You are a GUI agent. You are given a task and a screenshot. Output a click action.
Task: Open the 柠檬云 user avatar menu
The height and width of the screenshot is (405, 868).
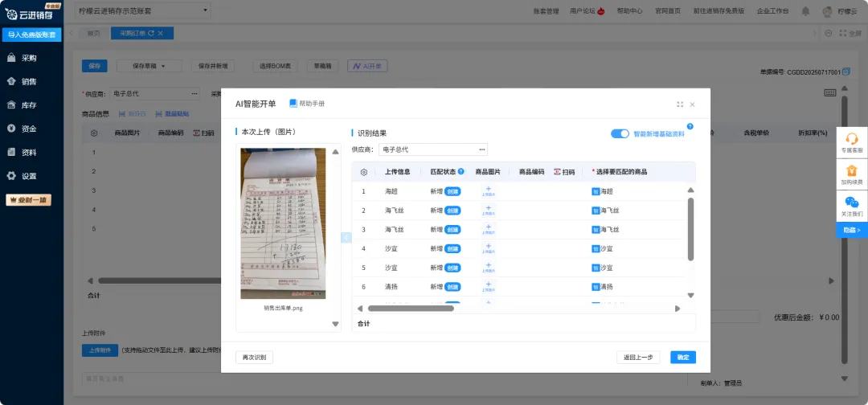point(839,11)
